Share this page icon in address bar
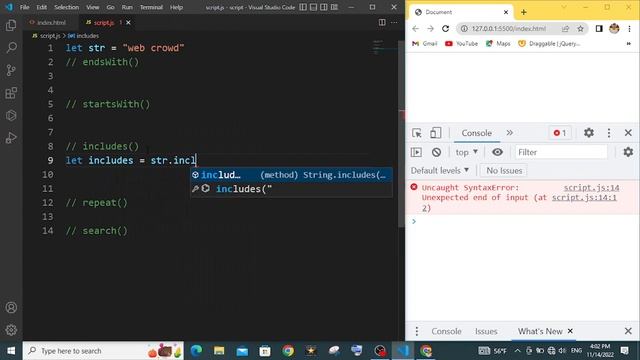640x360 pixels. 565,29
